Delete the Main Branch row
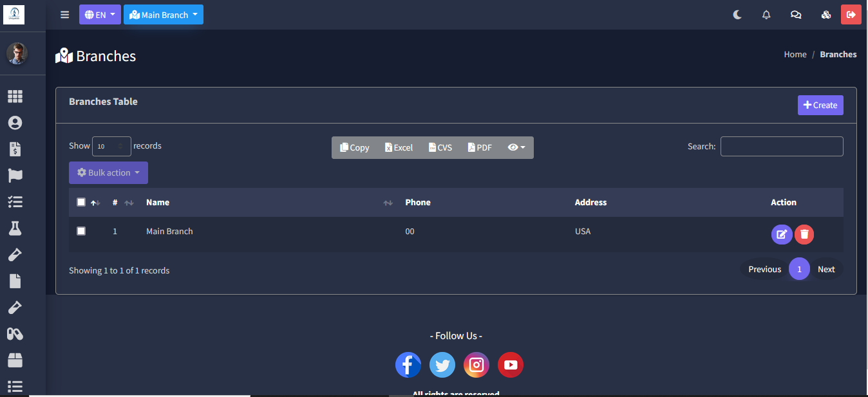868x397 pixels. (x=804, y=234)
